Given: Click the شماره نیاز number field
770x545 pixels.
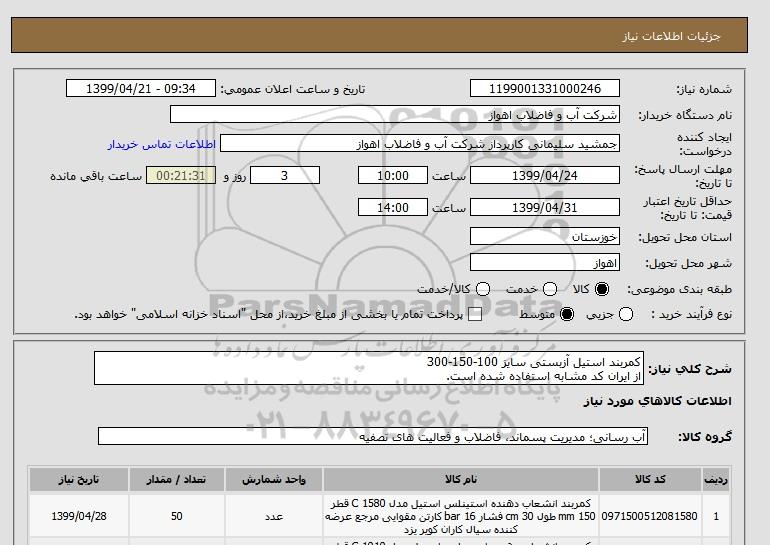Looking at the screenshot, I should pos(544,89).
